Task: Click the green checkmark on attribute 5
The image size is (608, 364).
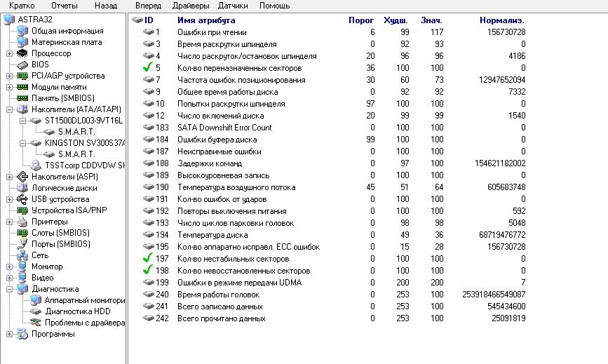Action: [x=148, y=68]
